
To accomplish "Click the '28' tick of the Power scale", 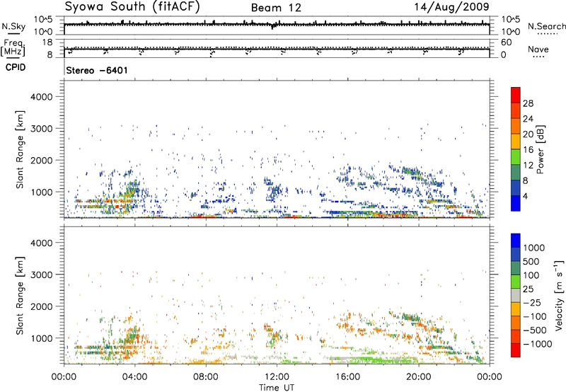I will pos(528,103).
